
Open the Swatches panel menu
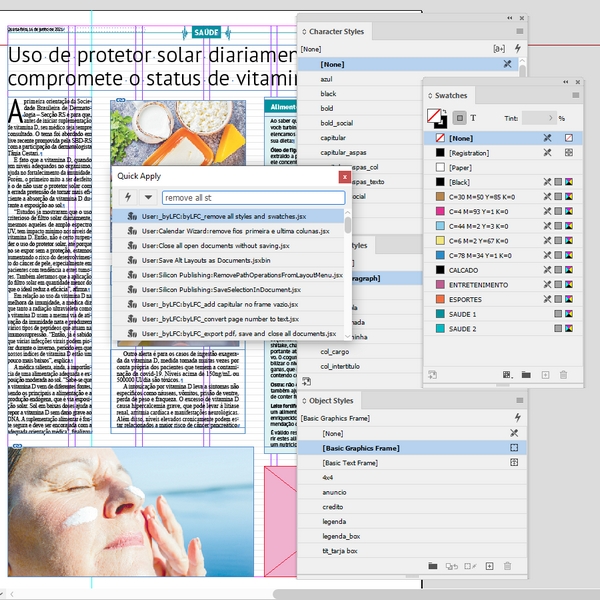(x=576, y=95)
